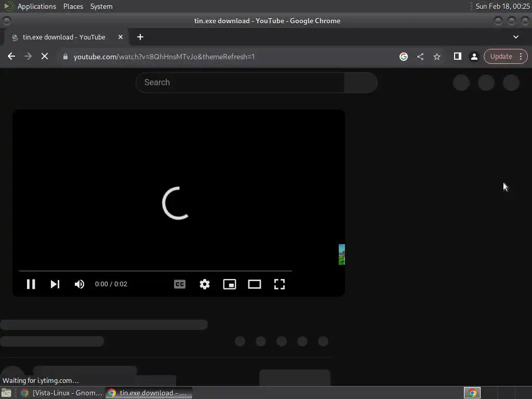This screenshot has height=399, width=532.
Task: Click the address bar URL
Action: click(x=164, y=57)
